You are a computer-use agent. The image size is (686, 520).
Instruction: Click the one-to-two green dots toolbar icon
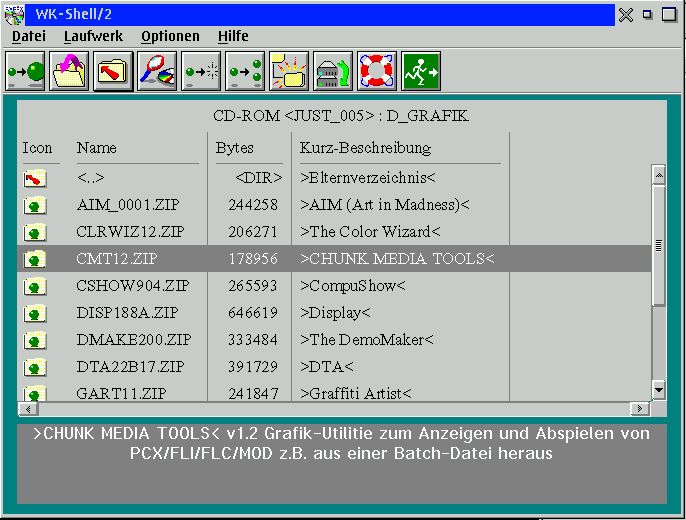245,71
